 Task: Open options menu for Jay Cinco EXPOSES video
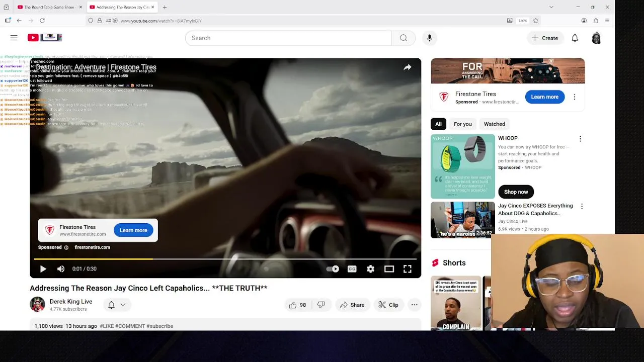582,207
